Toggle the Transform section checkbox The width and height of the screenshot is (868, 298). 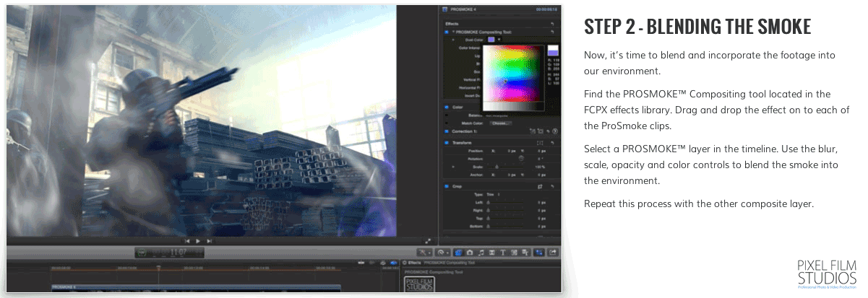coord(447,142)
